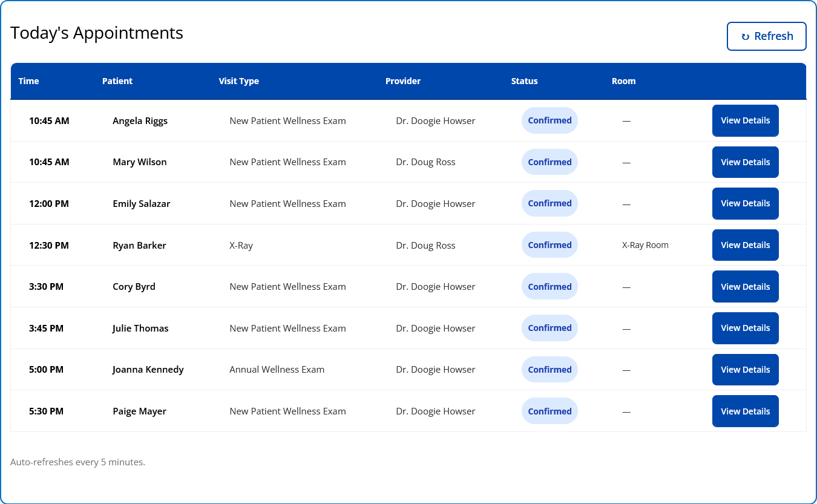Select the Annual Wellness Exam visit type
Viewport: 817px width, 504px height.
(277, 370)
